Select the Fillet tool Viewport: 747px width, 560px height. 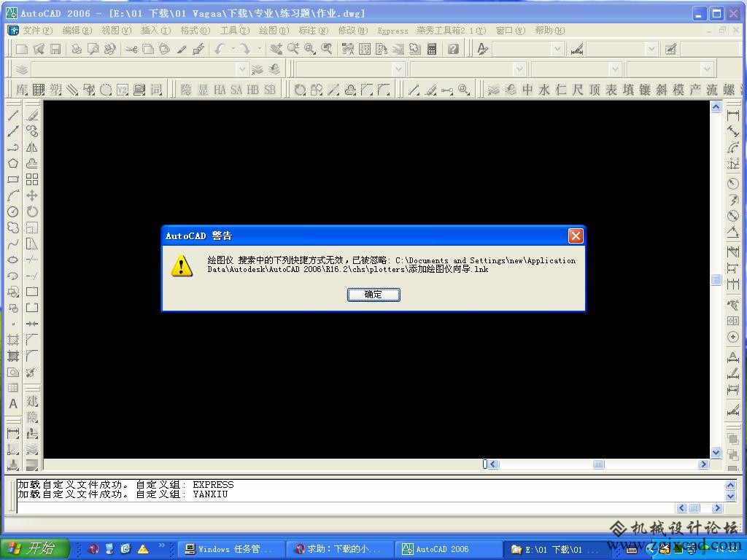(x=32, y=356)
